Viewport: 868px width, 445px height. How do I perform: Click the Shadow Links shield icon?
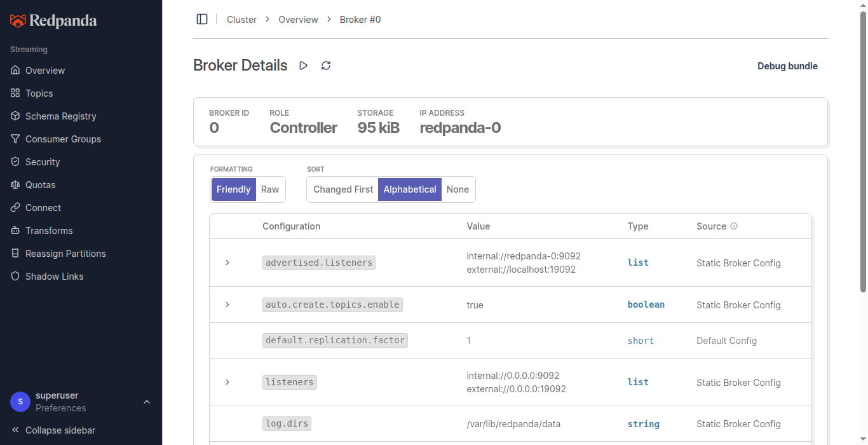pyautogui.click(x=15, y=277)
